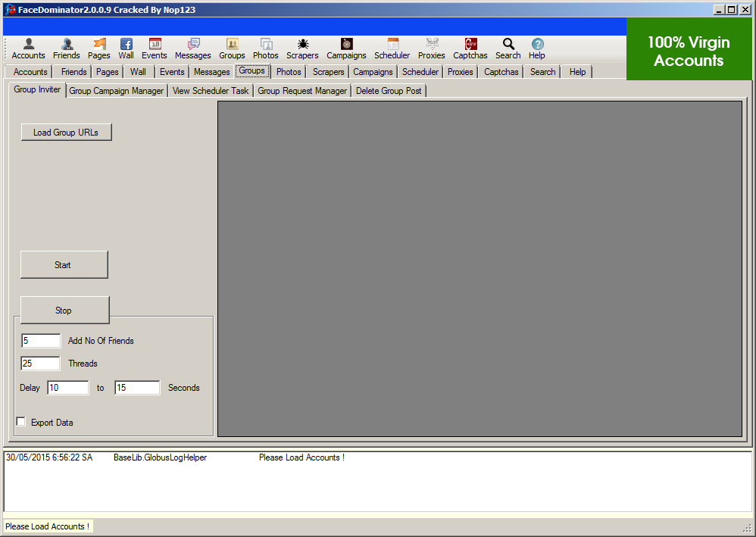Open Help question mark toolbar icon
The height and width of the screenshot is (537, 756).
[536, 49]
